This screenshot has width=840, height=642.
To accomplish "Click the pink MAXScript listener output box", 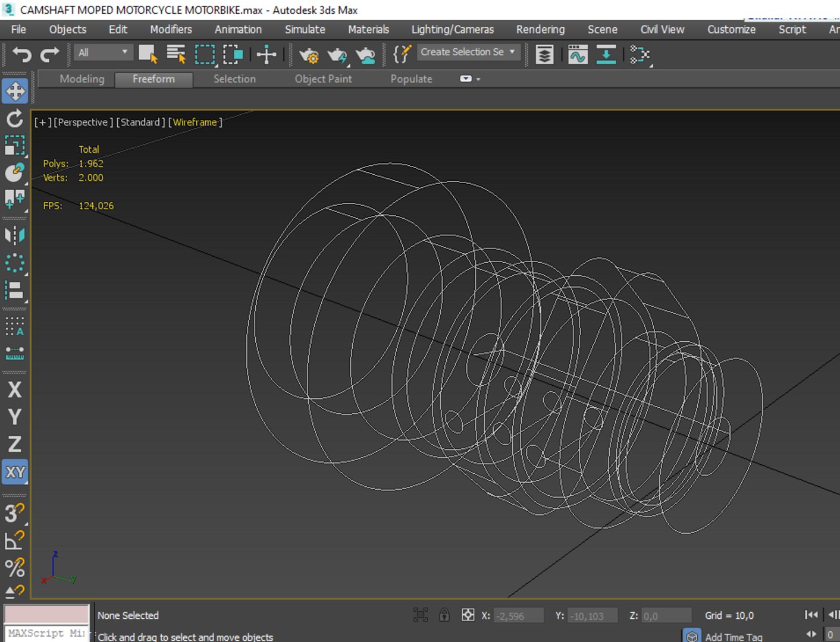I will click(47, 613).
